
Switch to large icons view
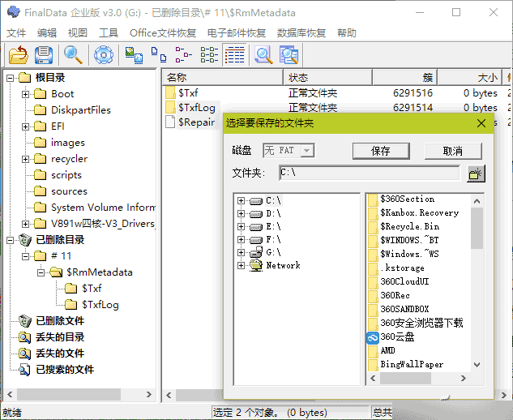tap(134, 54)
